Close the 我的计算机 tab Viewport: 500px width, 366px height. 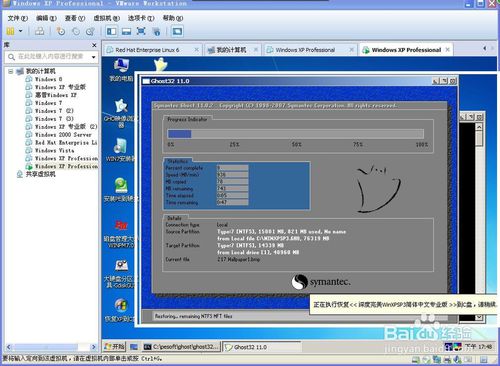256,50
